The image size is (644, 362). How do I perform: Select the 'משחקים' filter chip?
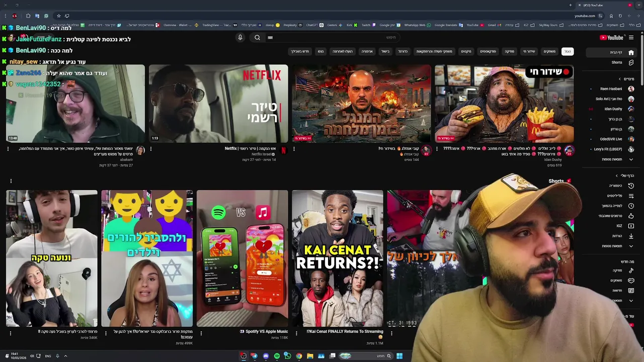549,51
